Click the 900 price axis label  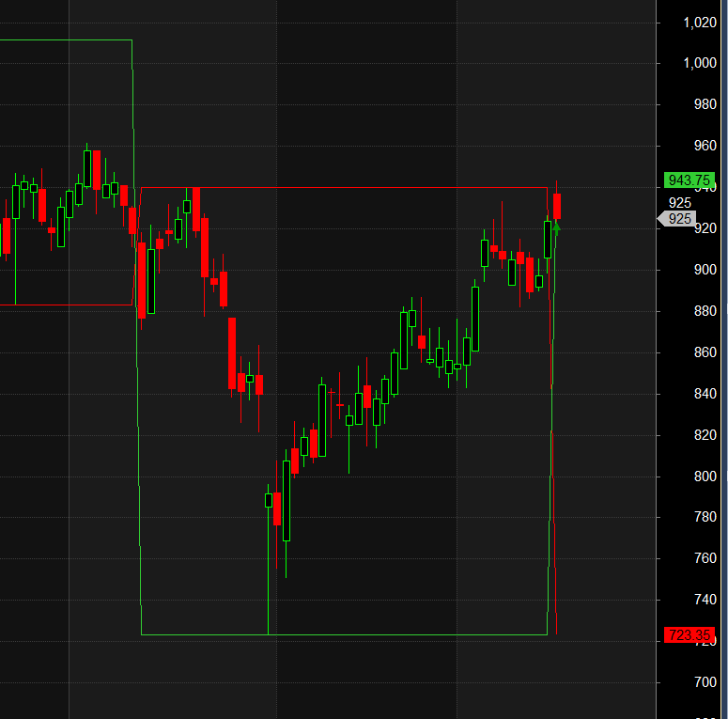pyautogui.click(x=705, y=270)
